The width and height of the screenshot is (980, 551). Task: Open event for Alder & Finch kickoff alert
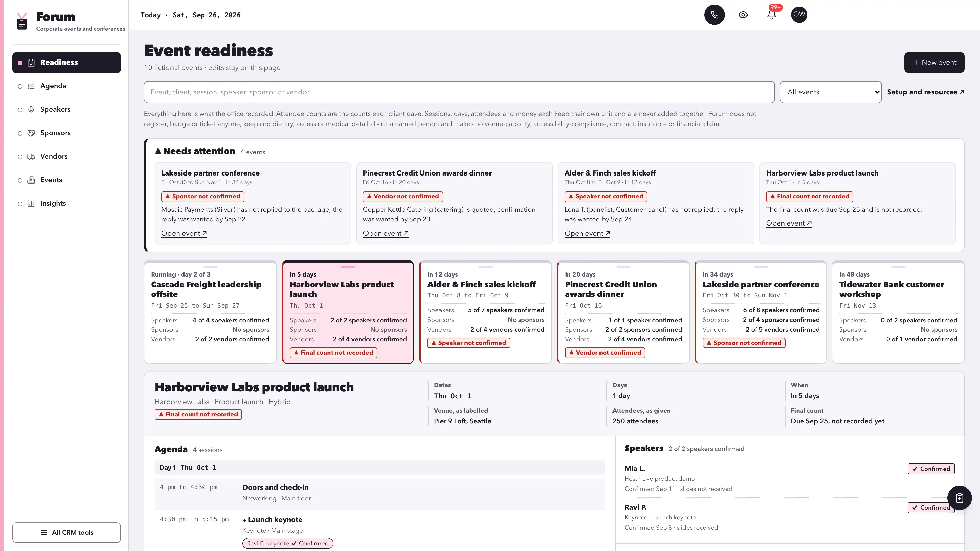click(587, 233)
